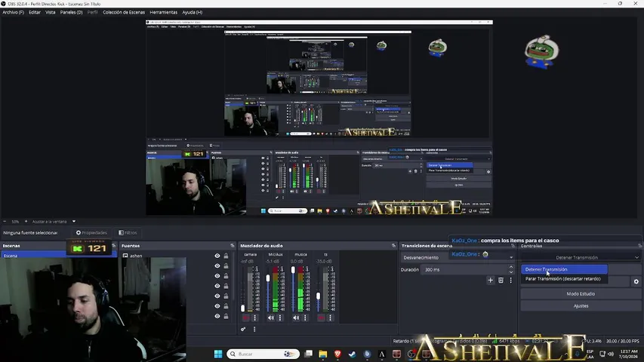644x362 pixels.
Task: Open transition properties three-dot menu
Action: [x=511, y=281]
